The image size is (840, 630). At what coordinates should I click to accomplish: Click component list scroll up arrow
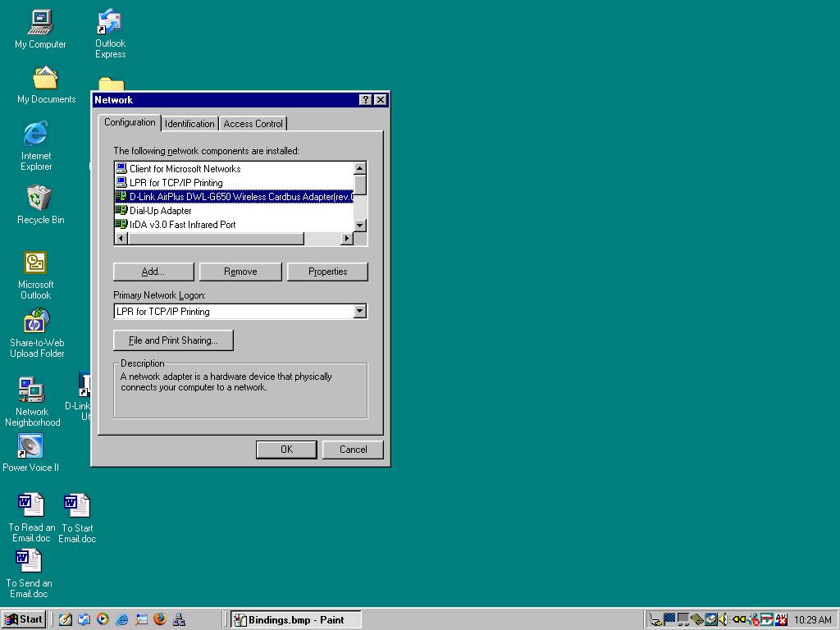(360, 168)
